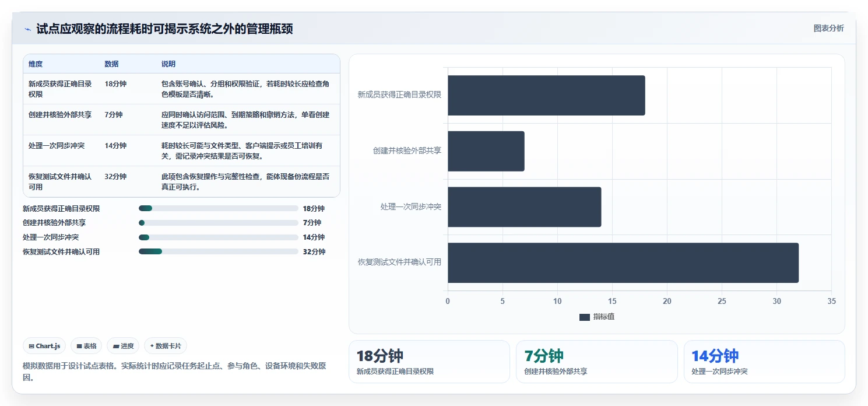Click the description starting 此项包含恢复操作
The image size is (868, 406).
[245, 181]
